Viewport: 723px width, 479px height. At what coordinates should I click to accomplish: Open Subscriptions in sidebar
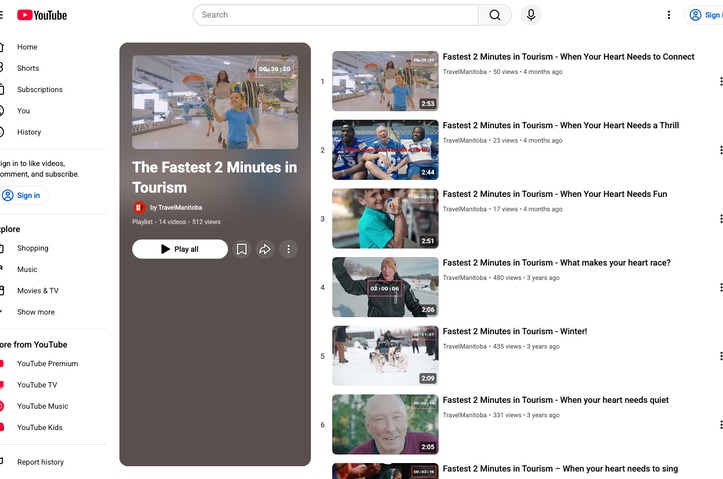coord(40,89)
